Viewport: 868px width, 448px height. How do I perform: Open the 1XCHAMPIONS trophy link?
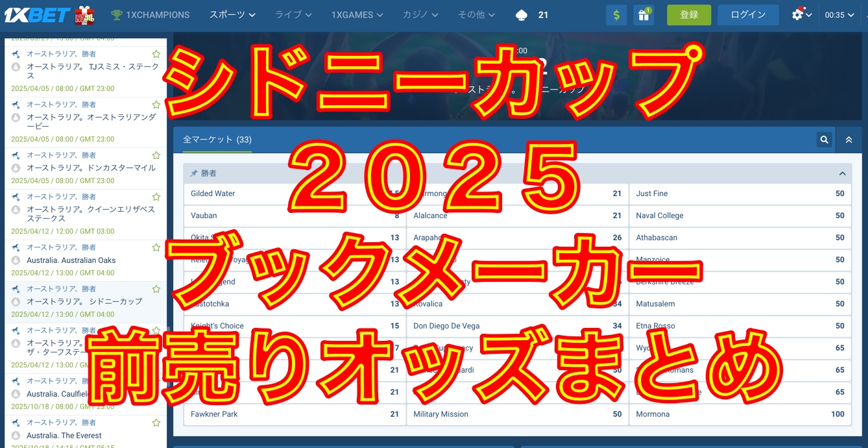[x=151, y=14]
